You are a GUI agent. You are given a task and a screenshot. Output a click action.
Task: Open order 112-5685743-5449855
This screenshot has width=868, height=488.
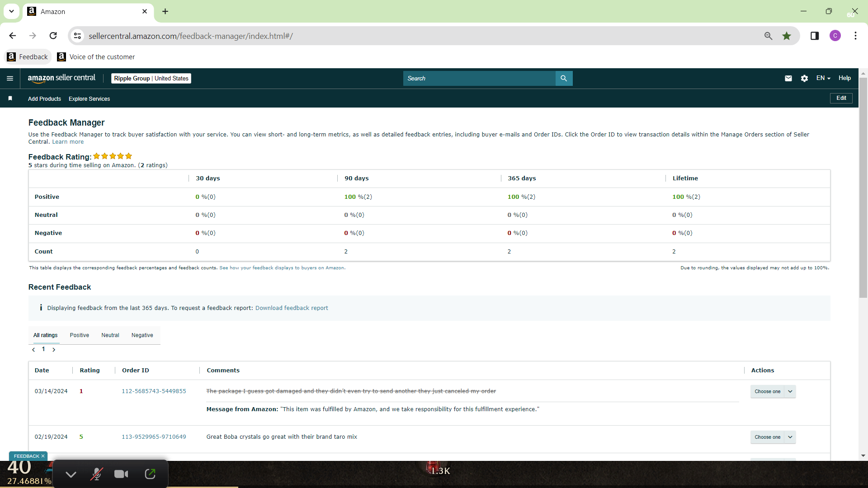(154, 391)
